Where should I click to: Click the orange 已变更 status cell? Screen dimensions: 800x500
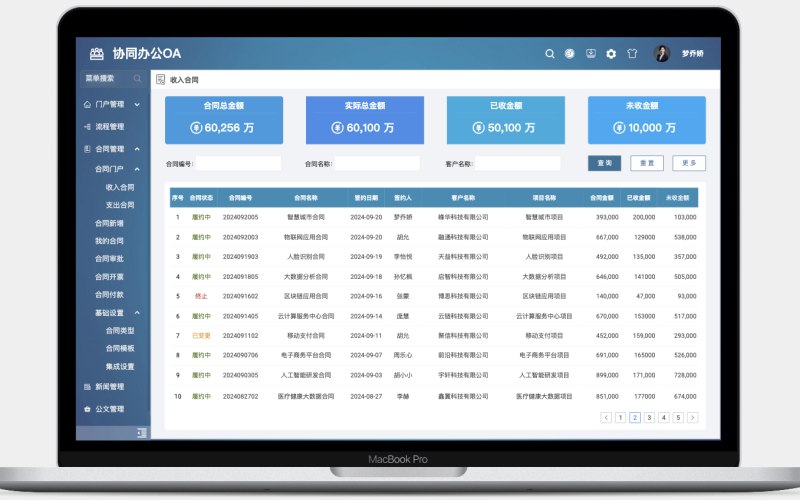coord(201,336)
